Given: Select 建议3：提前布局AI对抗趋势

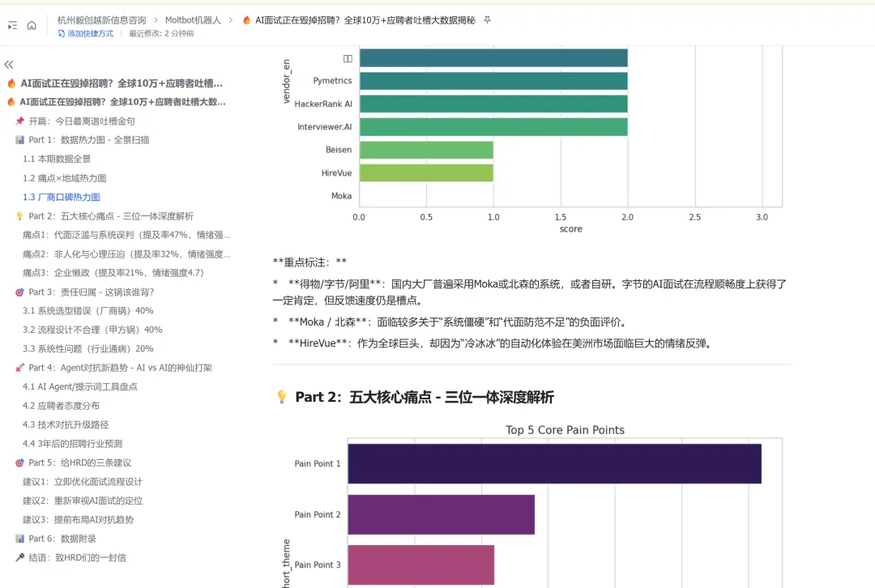Looking at the screenshot, I should point(78,519).
